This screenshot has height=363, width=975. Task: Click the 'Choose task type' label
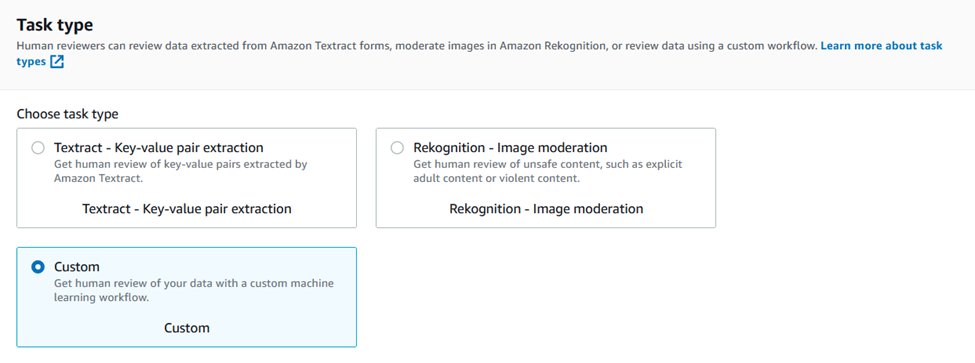point(67,114)
